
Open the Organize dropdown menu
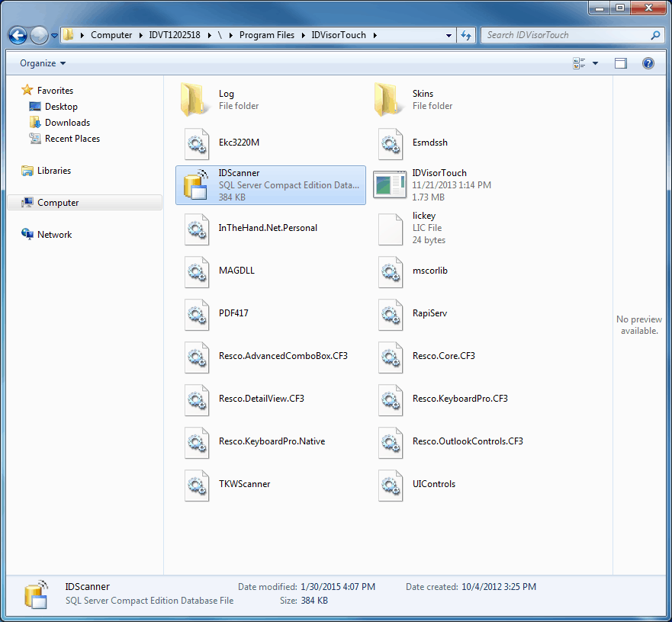pos(37,63)
